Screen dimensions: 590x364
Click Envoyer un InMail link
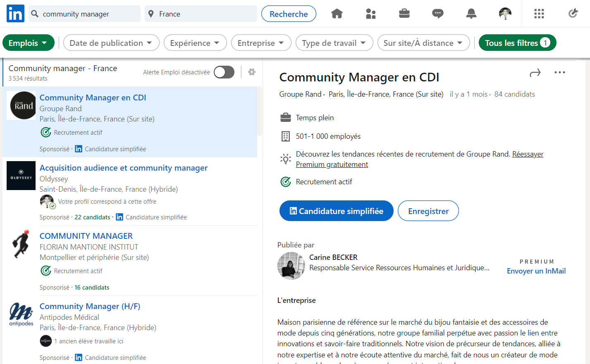[536, 271]
